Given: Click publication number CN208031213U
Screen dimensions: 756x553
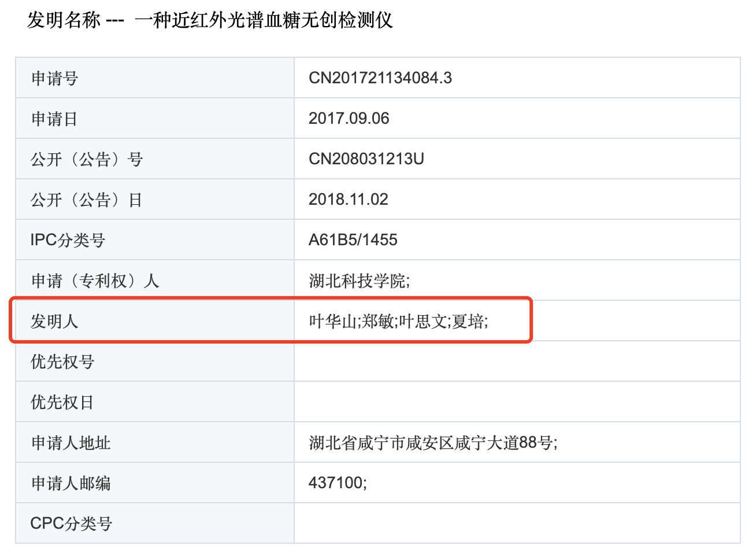Looking at the screenshot, I should pos(366,159).
